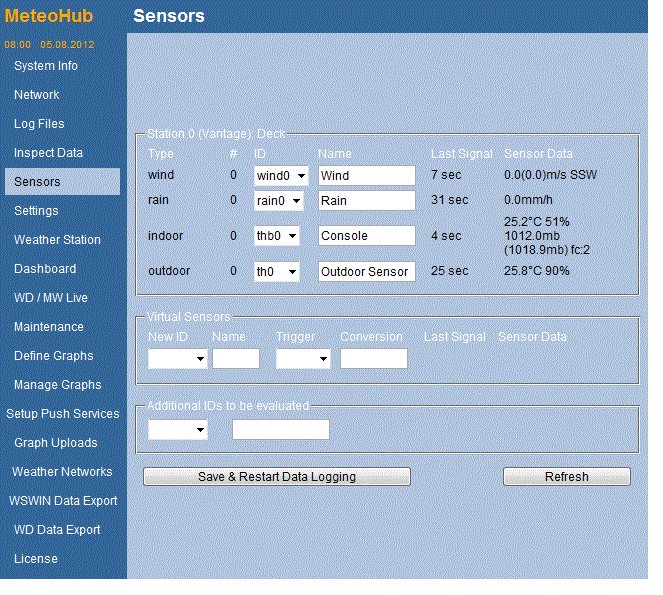This screenshot has height=595, width=663.
Task: Open Log Files menu entry
Action: point(39,124)
